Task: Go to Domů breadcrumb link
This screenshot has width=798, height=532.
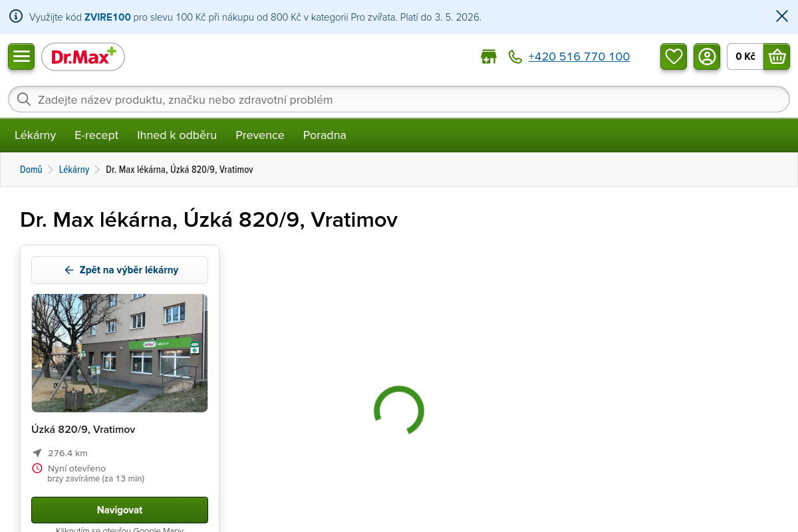Action: click(31, 170)
